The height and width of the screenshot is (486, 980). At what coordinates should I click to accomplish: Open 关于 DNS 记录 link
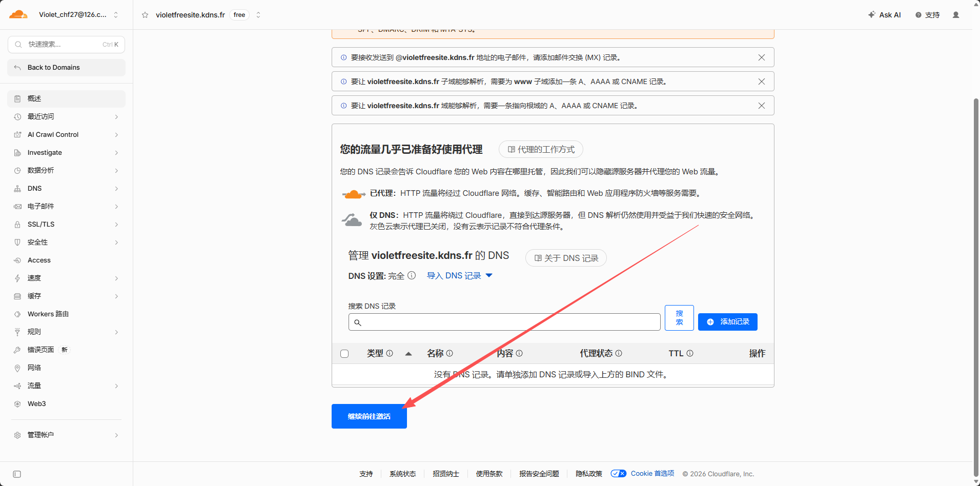click(x=566, y=258)
